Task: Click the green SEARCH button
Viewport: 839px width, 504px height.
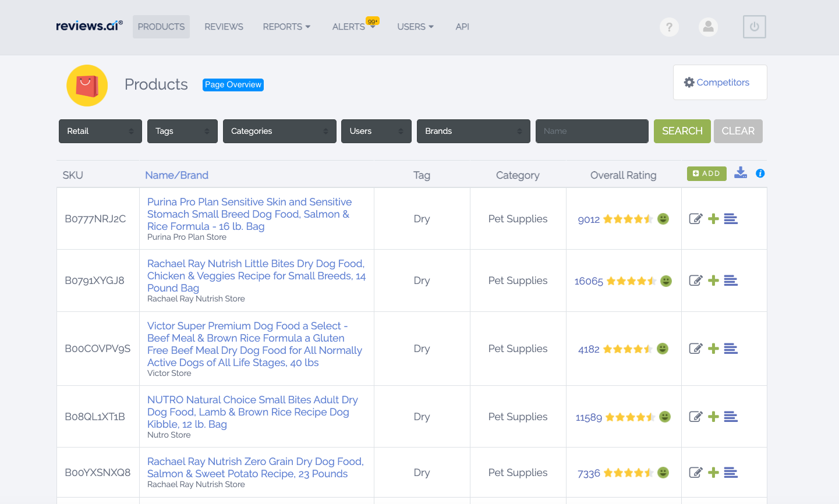Action: click(682, 131)
